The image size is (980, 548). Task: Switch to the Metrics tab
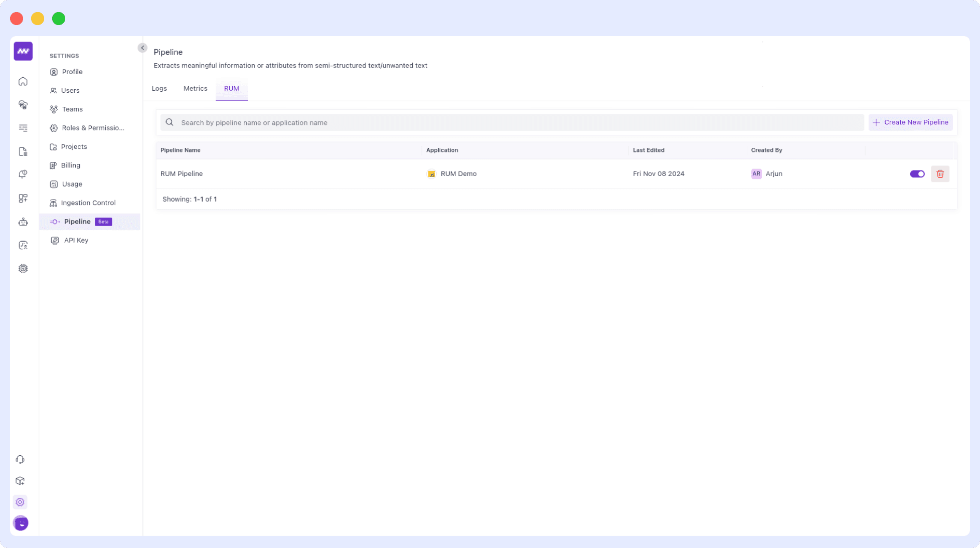coord(195,88)
